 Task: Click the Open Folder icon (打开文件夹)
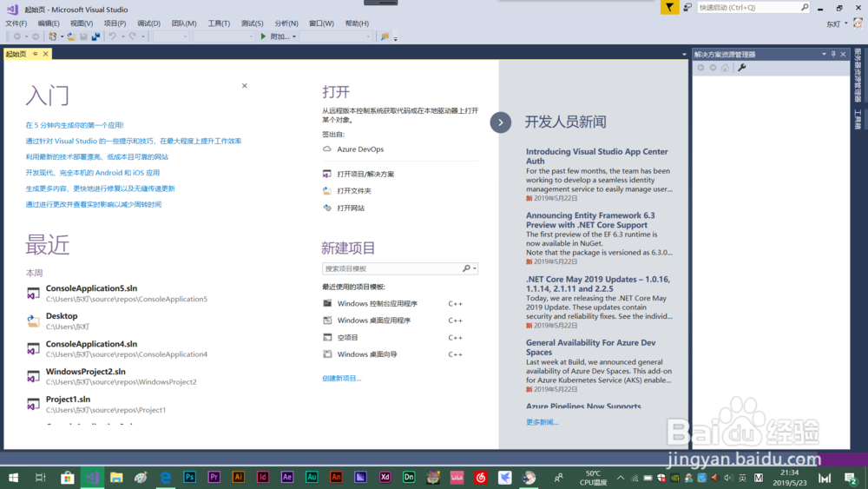[327, 190]
